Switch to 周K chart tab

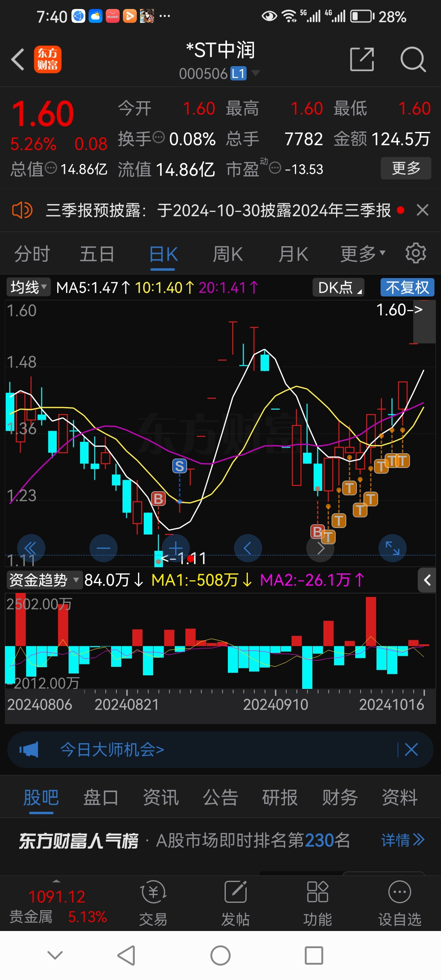228,254
